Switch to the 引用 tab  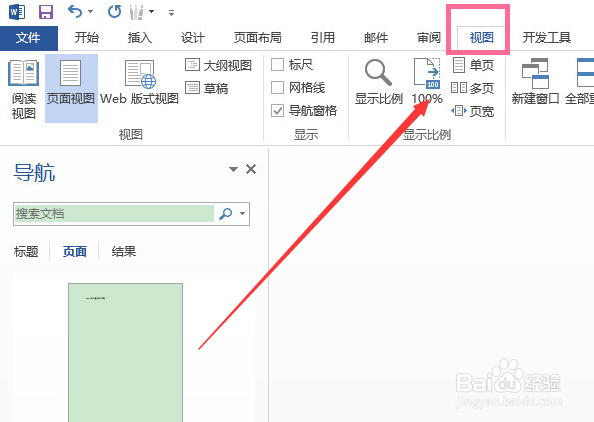point(323,38)
